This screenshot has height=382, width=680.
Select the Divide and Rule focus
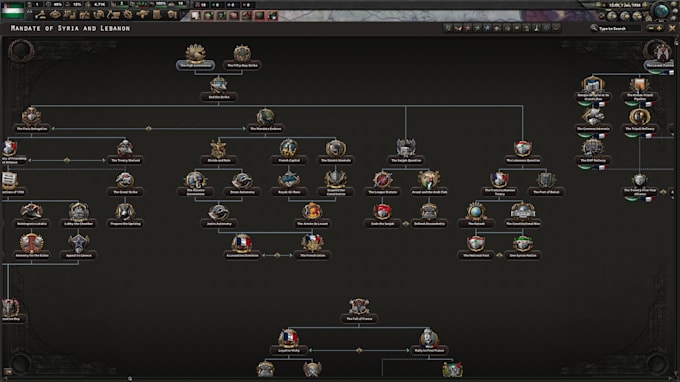coord(219,152)
